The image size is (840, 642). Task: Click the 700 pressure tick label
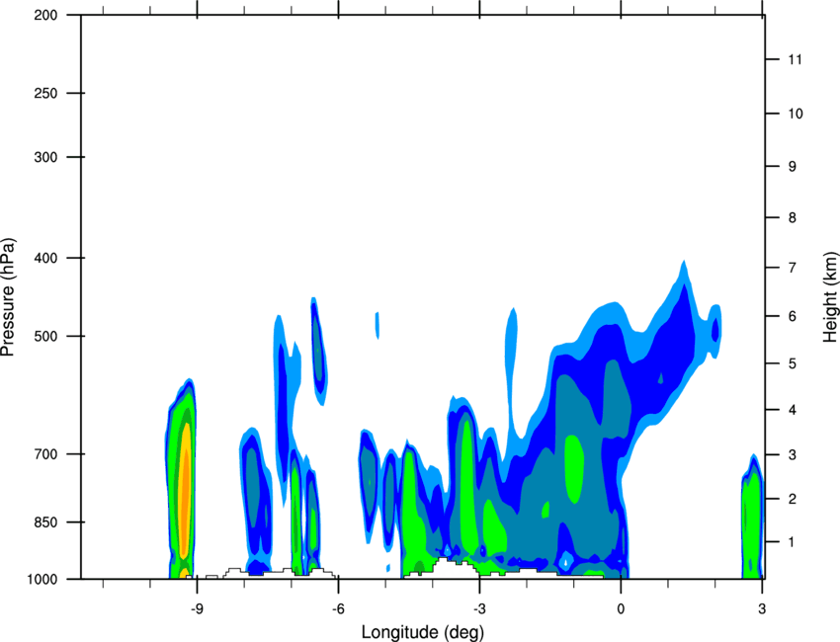(45, 454)
